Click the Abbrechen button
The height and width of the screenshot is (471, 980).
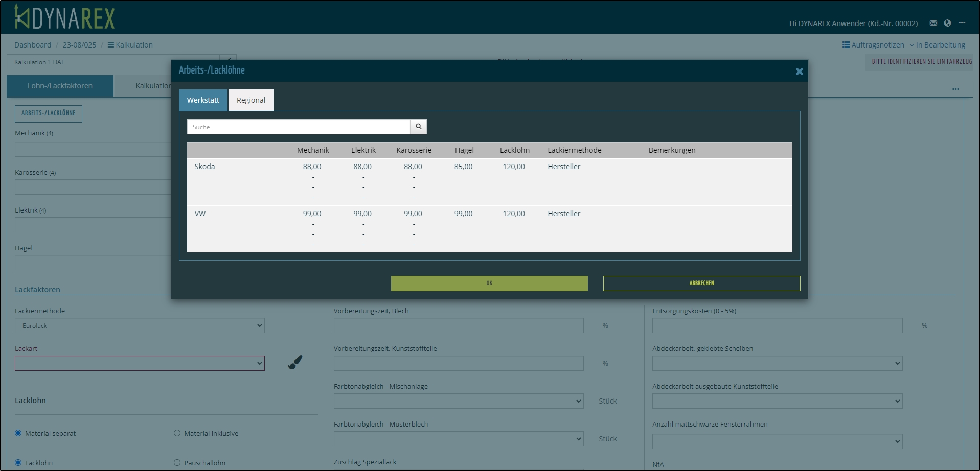701,284
